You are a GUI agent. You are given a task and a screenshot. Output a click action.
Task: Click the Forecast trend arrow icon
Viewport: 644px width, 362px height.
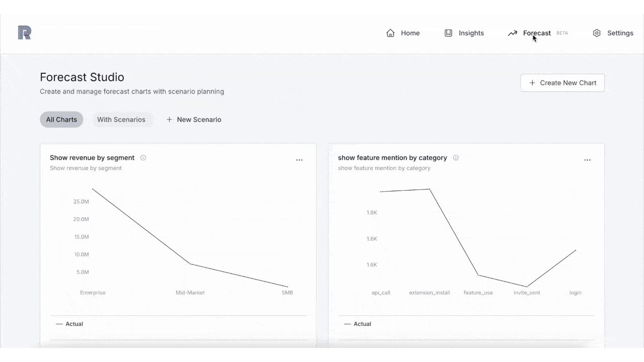(512, 33)
